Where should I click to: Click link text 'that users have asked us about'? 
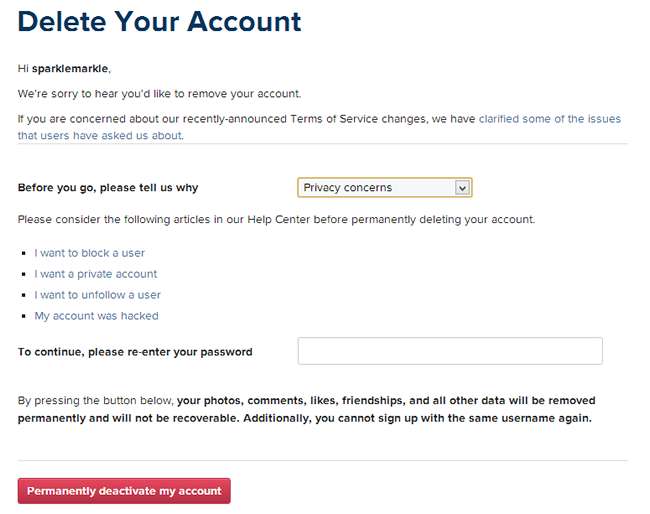point(100,135)
